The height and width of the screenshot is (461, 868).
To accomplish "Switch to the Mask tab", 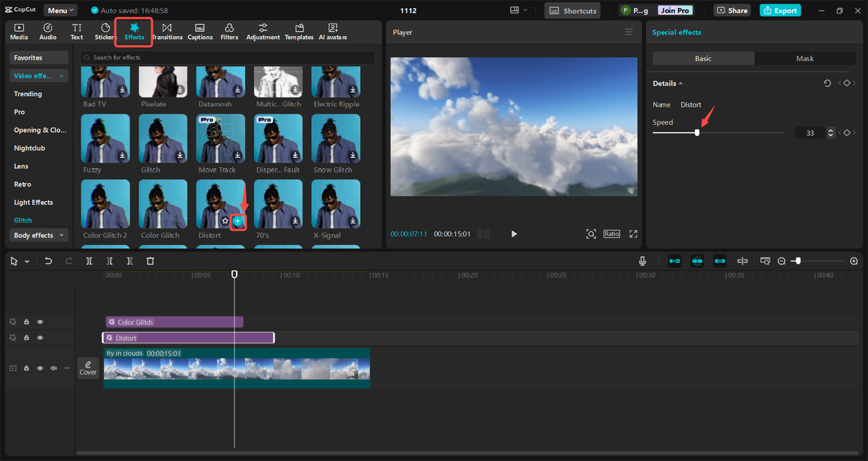I will click(805, 58).
